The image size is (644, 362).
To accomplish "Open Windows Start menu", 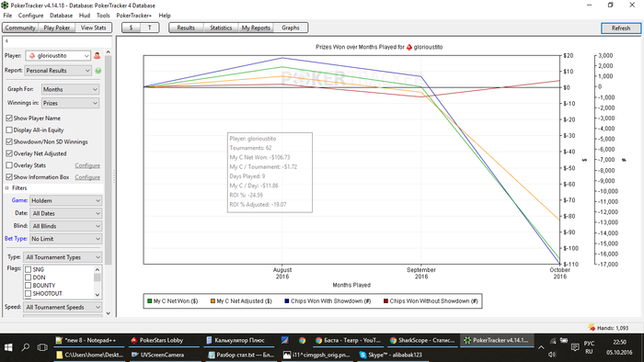I will 8,347.
